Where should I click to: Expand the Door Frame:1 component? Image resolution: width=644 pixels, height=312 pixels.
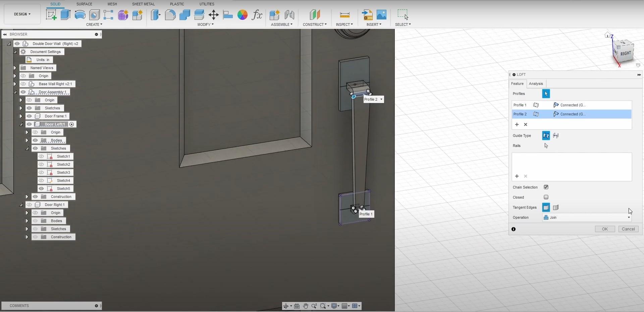click(x=21, y=116)
